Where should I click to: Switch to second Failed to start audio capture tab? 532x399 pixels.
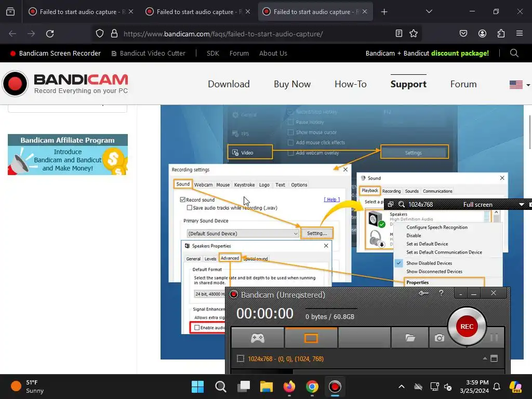(x=198, y=11)
